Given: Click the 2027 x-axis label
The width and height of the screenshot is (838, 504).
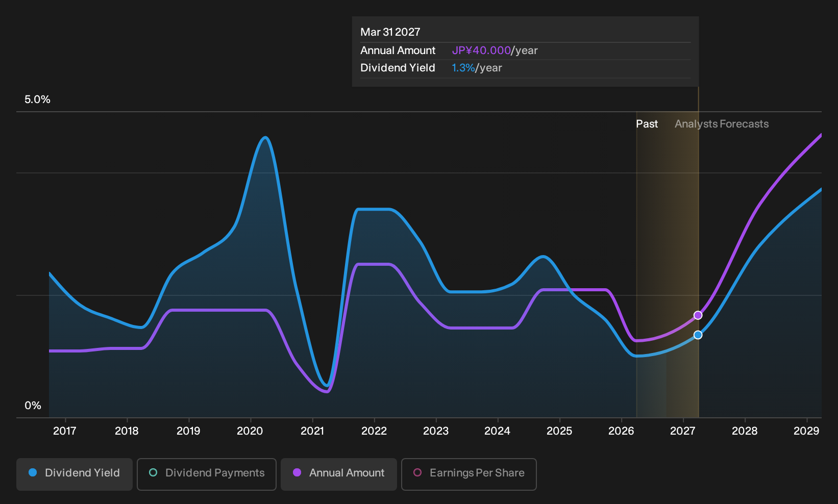Looking at the screenshot, I should click(683, 431).
